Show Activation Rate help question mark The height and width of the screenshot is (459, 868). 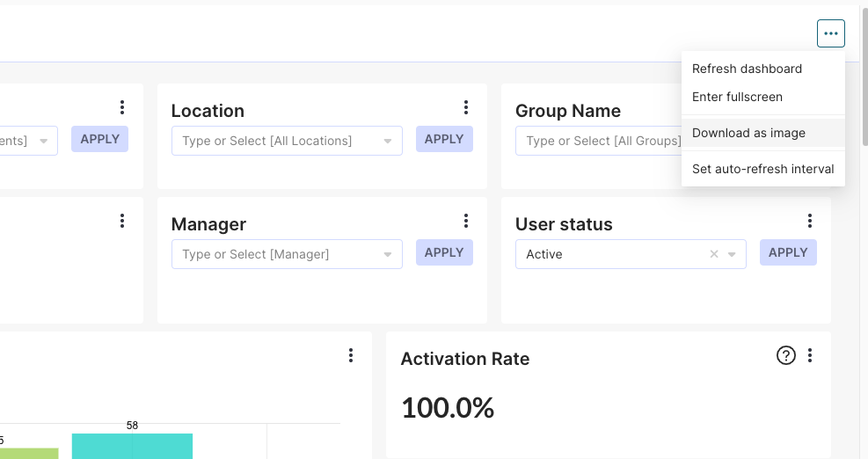(x=786, y=355)
